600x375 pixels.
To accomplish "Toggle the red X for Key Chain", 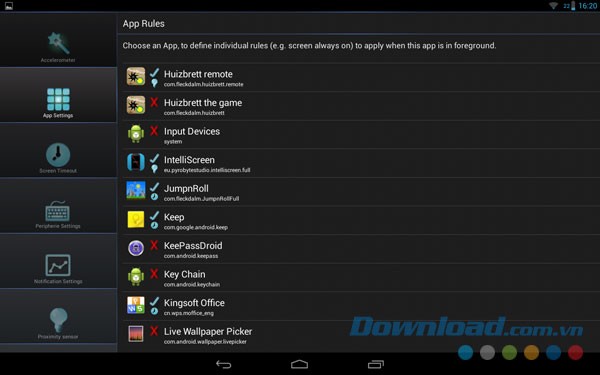I will click(x=154, y=274).
